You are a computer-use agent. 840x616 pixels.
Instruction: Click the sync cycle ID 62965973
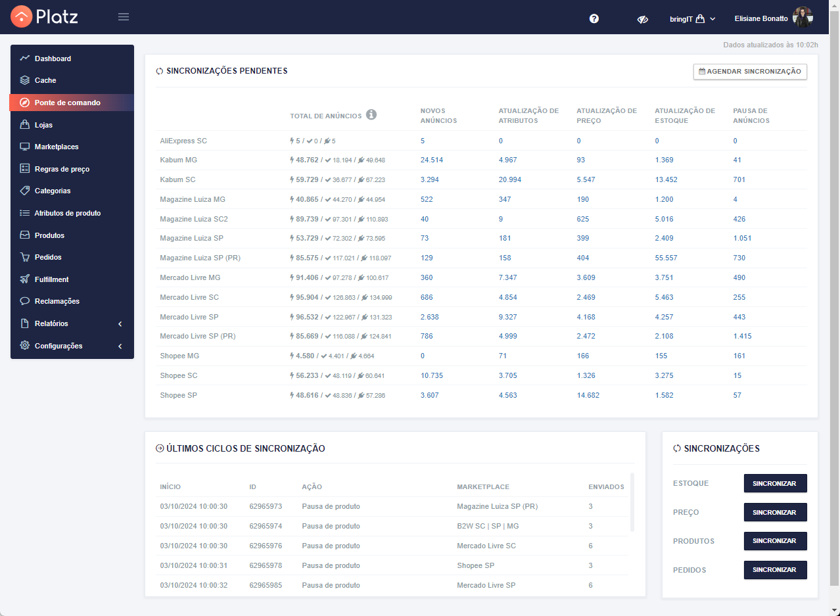pyautogui.click(x=266, y=506)
